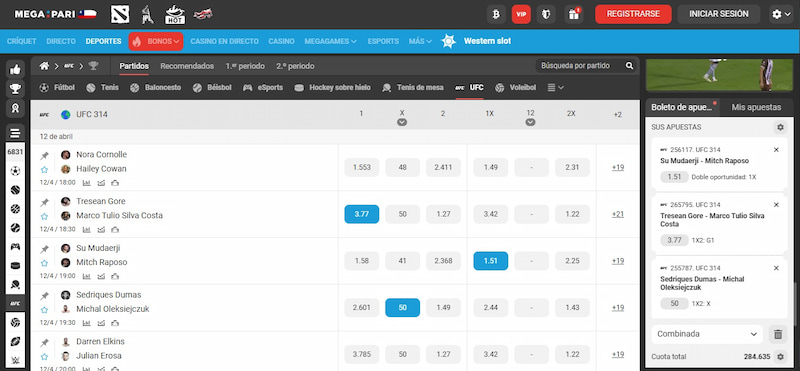
Task: Select Fútbol in sports bar
Action: pyautogui.click(x=57, y=88)
